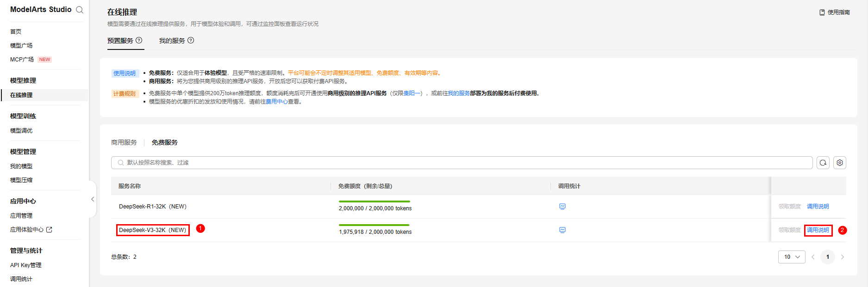Click the external link icon beside 应用体验中心
The height and width of the screenshot is (287, 868).
click(x=50, y=229)
